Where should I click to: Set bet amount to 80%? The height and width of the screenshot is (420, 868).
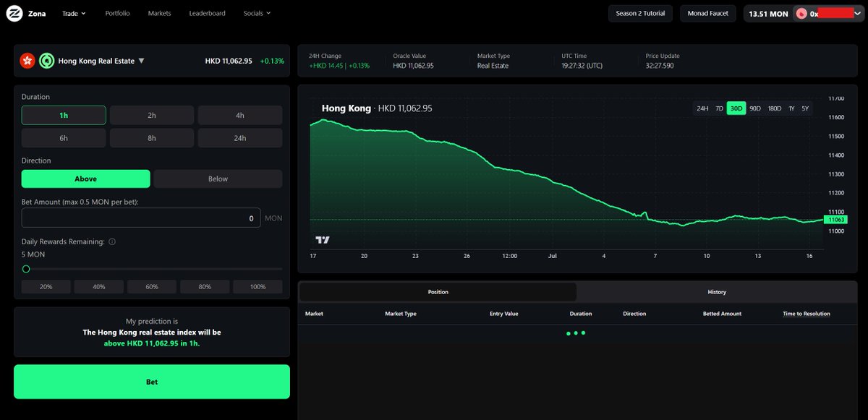tap(205, 287)
